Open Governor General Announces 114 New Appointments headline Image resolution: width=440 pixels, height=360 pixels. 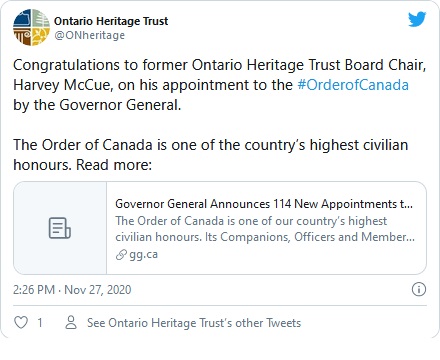264,204
